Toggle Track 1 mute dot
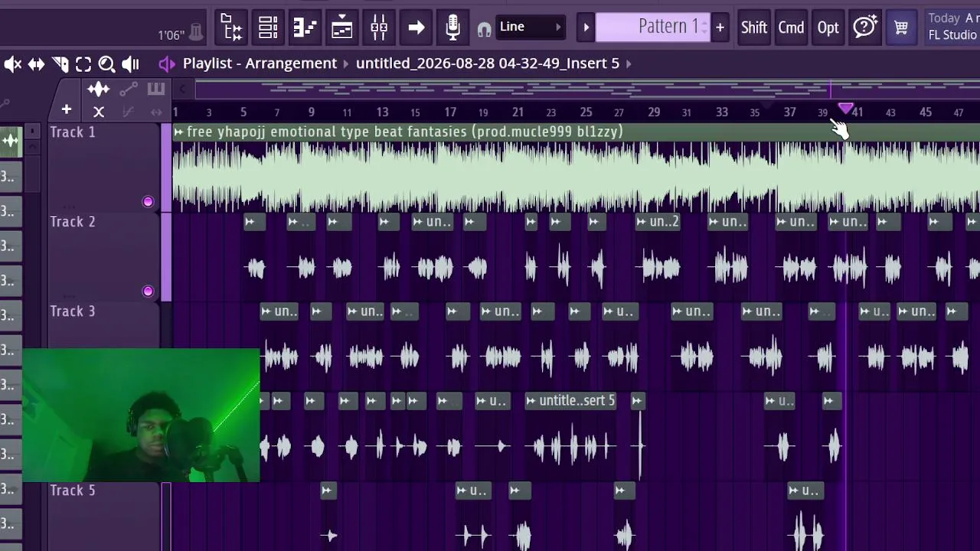The height and width of the screenshot is (551, 980). point(148,202)
